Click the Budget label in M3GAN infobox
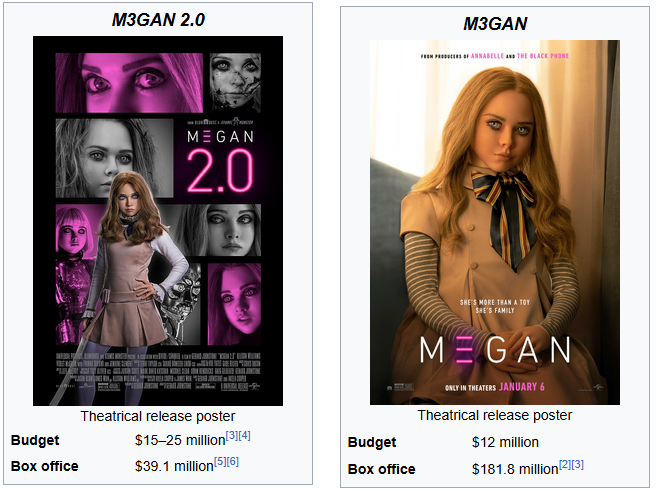Screen dimensions: 660x491 coord(372,442)
